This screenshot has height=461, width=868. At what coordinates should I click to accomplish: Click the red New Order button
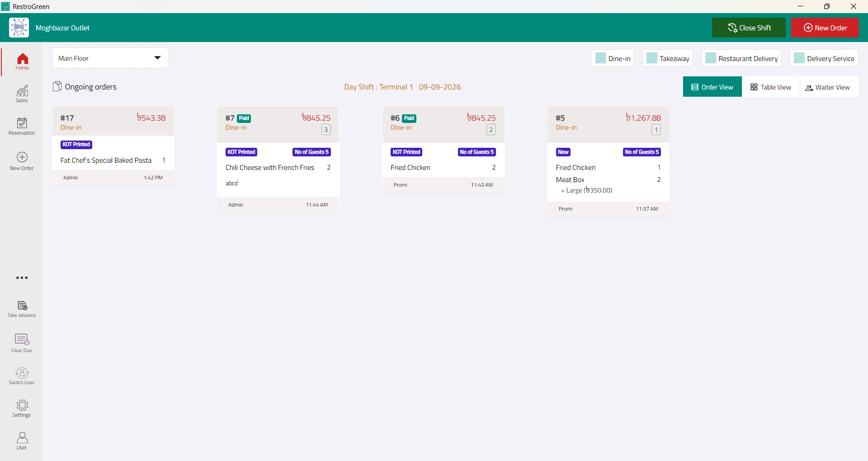click(825, 28)
